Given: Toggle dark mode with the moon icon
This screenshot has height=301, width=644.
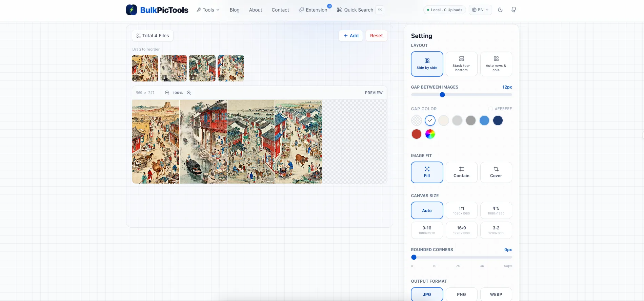Looking at the screenshot, I should coord(500,10).
